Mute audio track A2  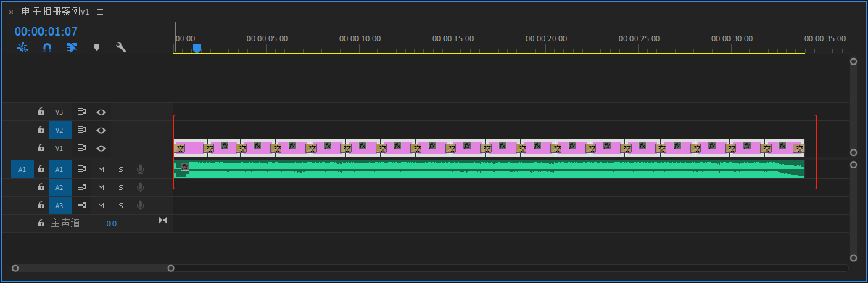102,188
